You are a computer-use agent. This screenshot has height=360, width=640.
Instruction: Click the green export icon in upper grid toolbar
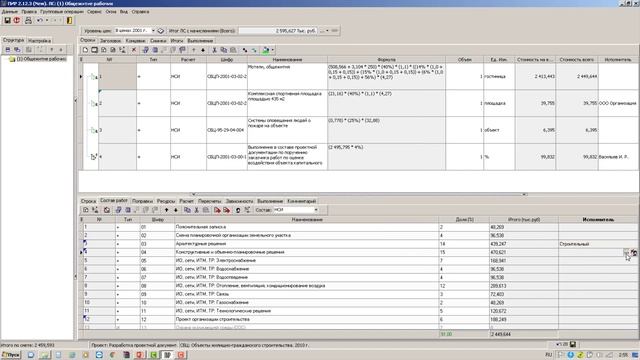(266, 50)
